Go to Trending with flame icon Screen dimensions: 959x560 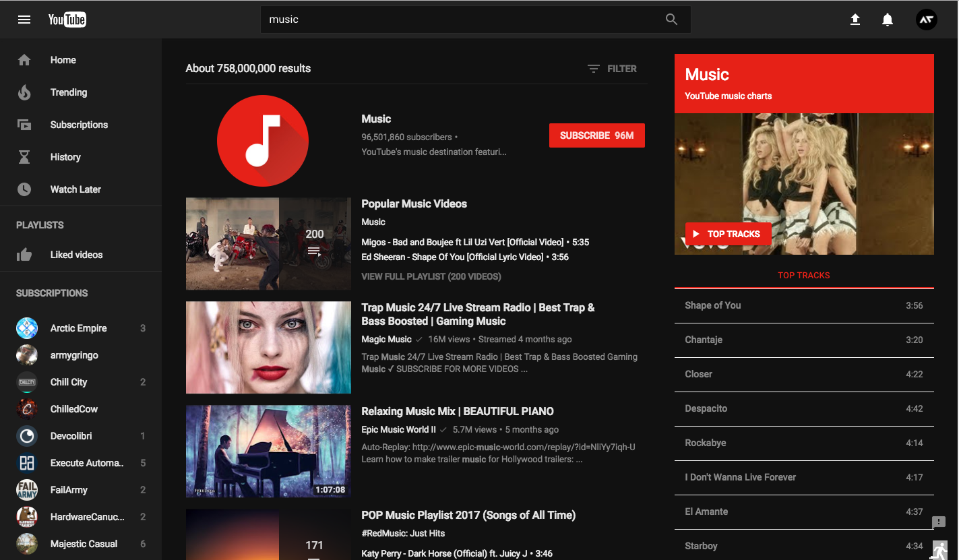click(24, 92)
